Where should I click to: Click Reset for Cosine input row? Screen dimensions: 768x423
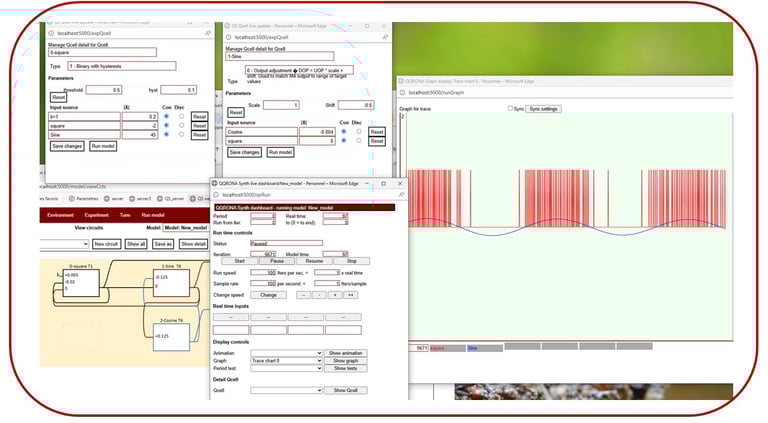pyautogui.click(x=377, y=132)
